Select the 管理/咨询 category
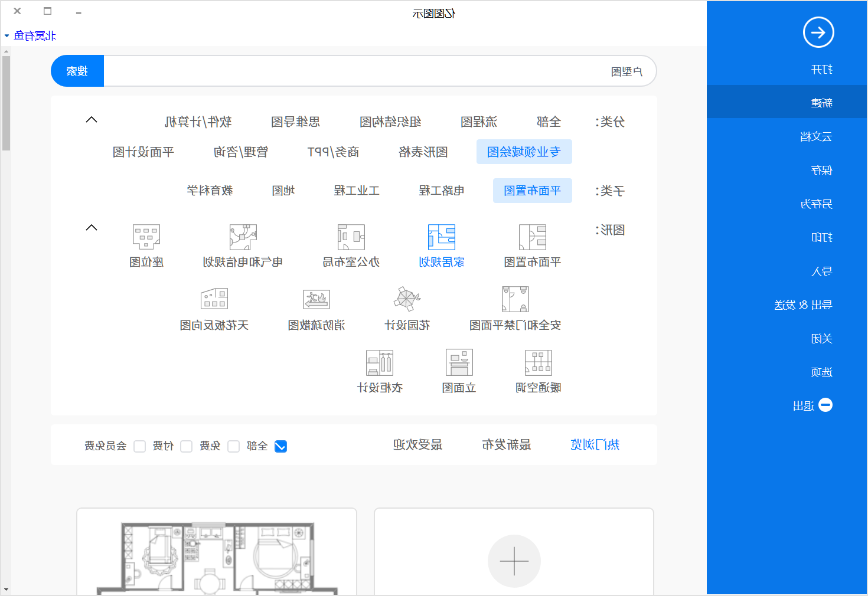 (241, 152)
